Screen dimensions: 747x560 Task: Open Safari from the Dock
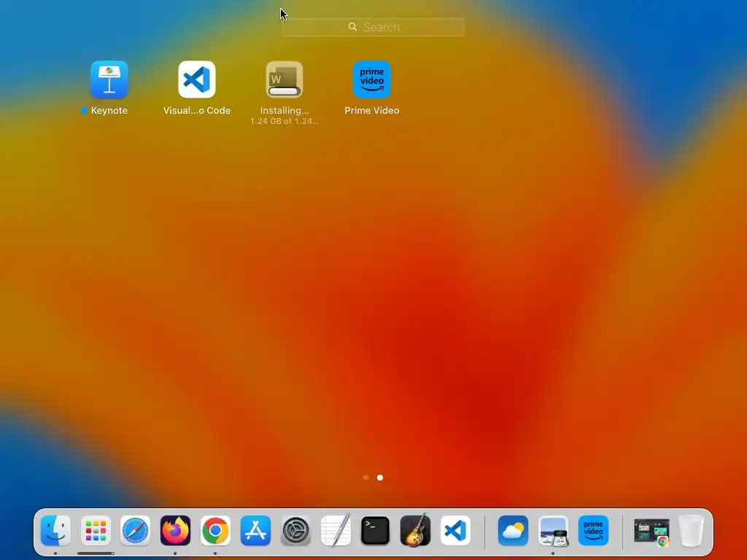pos(135,531)
